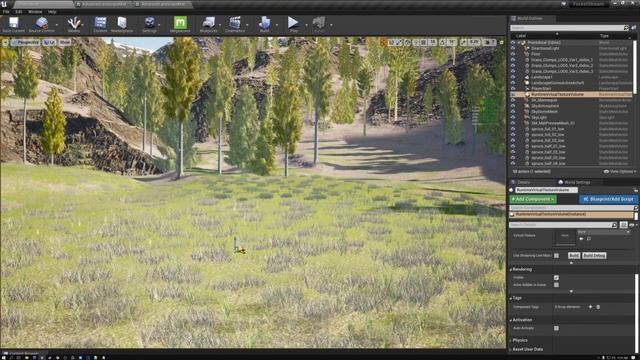The width and height of the screenshot is (640, 360).
Task: Open the Virtual Texture asset dropdown
Action: pyautogui.click(x=603, y=232)
